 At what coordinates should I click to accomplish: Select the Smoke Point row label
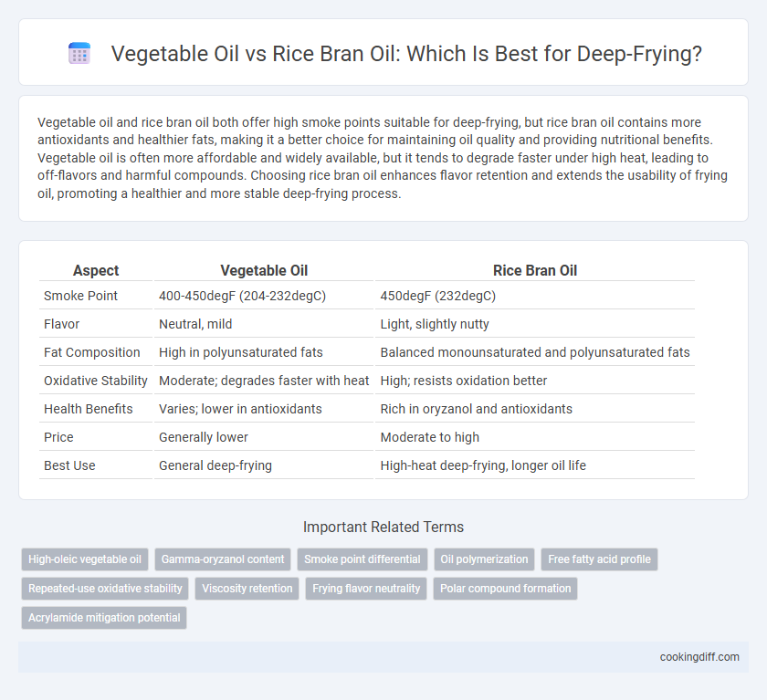click(x=96, y=296)
